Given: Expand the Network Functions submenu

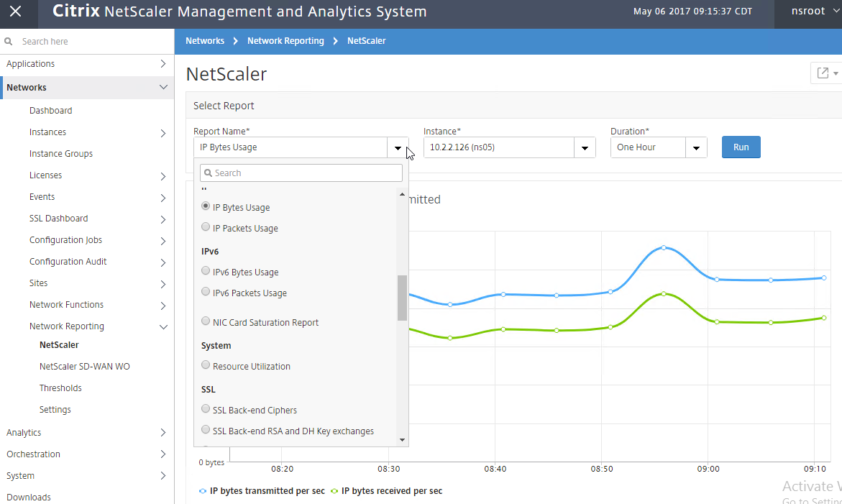Looking at the screenshot, I should 163,306.
